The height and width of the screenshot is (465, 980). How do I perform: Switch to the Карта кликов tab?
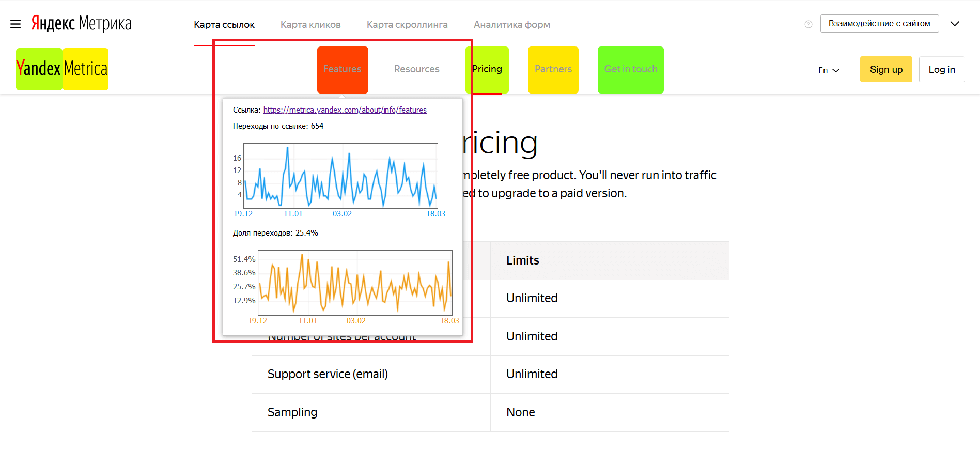tap(310, 25)
